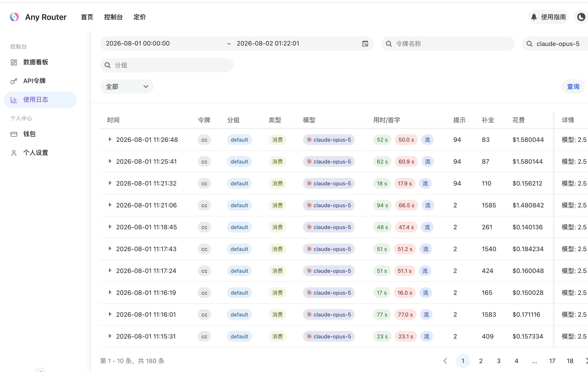Image resolution: width=588 pixels, height=372 pixels.
Task: Expand the 11:16:01 log row
Action: click(110, 314)
